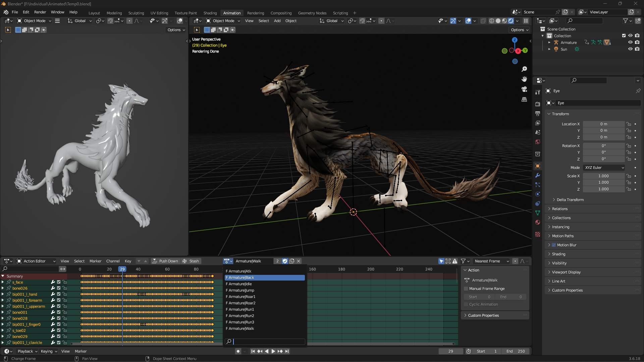Enable the Manual Frame Range checkbox

[466, 289]
